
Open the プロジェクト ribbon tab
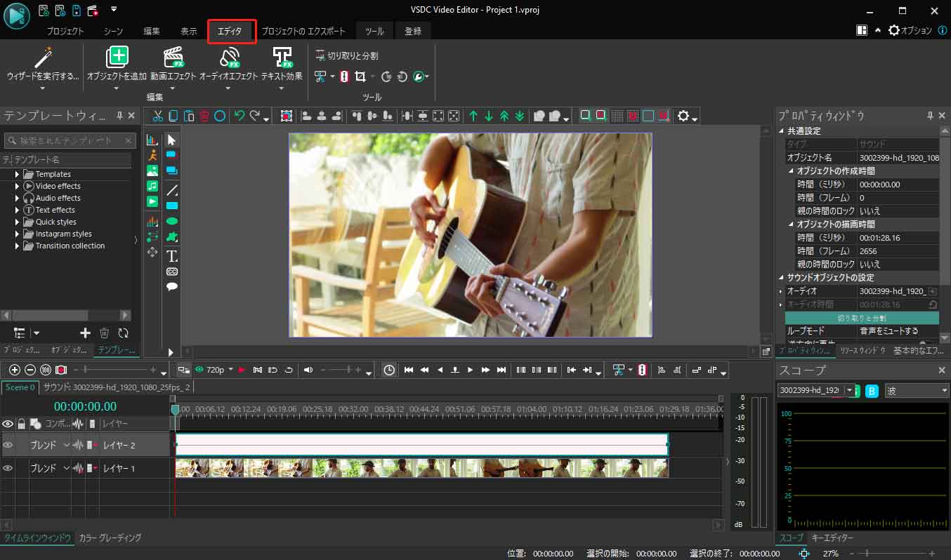tap(65, 32)
